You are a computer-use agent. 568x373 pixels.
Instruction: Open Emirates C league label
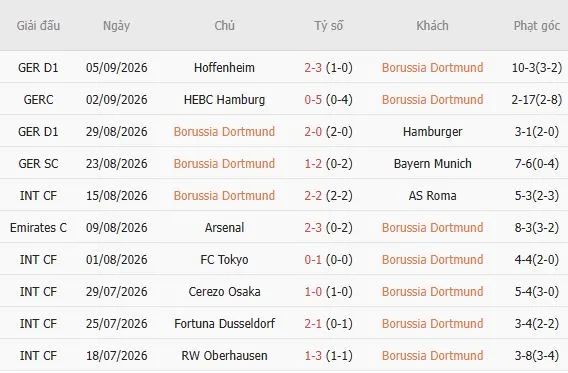pos(38,228)
